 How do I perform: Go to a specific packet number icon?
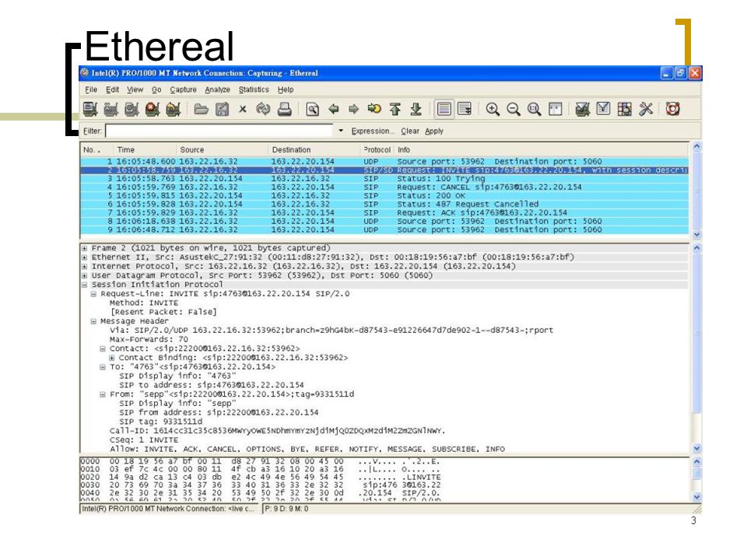[374, 109]
